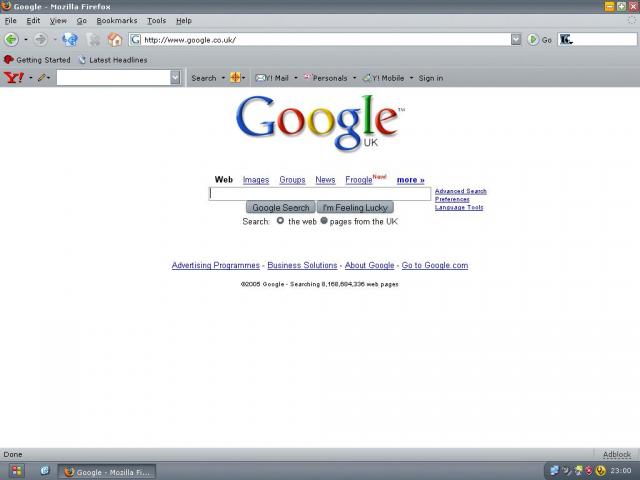Open the Froogle link
Screen dimensions: 640x480
coord(359,180)
